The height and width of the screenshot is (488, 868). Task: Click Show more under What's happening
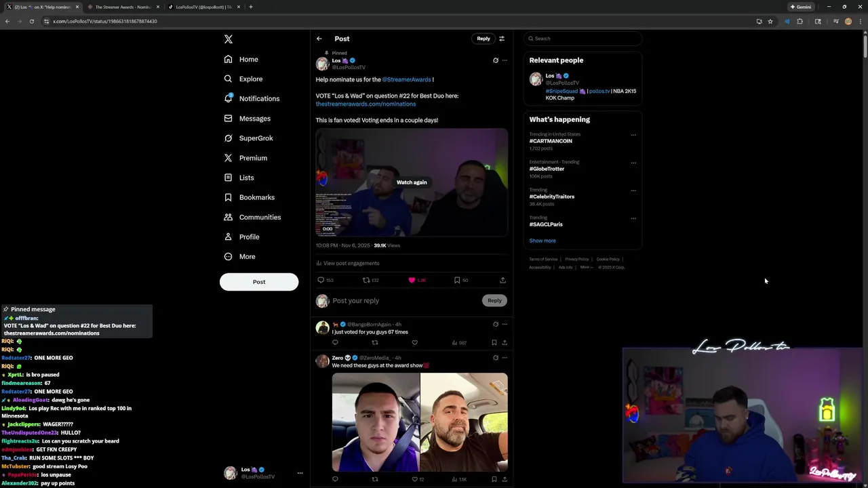542,241
